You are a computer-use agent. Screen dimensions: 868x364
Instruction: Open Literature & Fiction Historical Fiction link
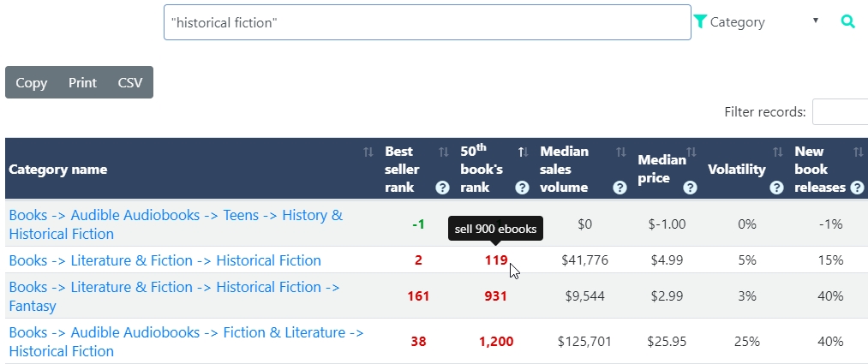pos(165,260)
